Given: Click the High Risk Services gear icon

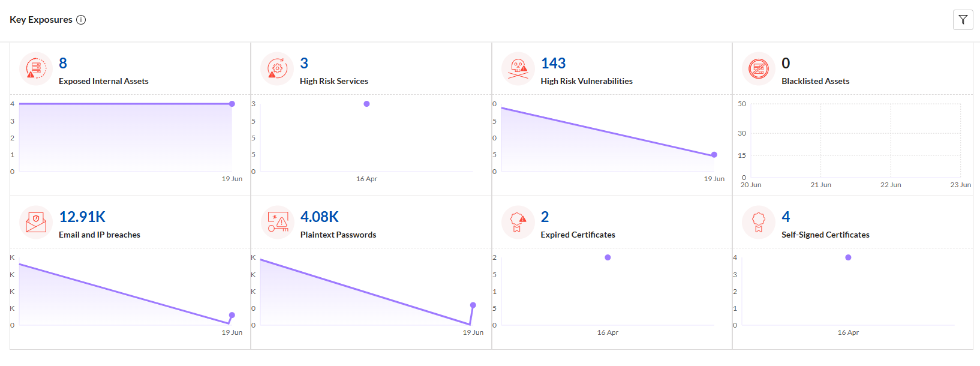Looking at the screenshot, I should coord(277,69).
